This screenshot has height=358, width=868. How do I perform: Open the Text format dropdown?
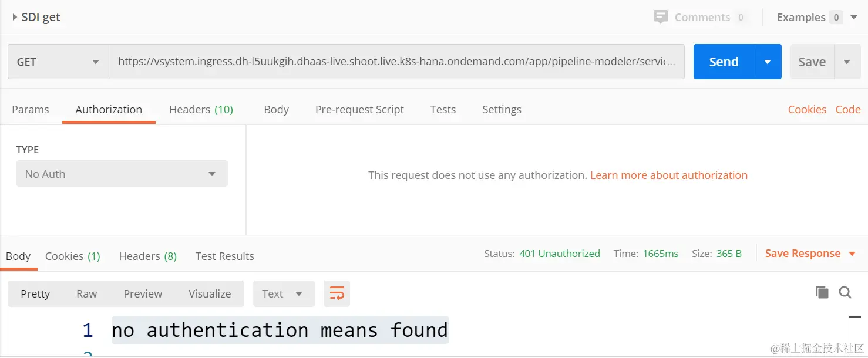pyautogui.click(x=284, y=293)
